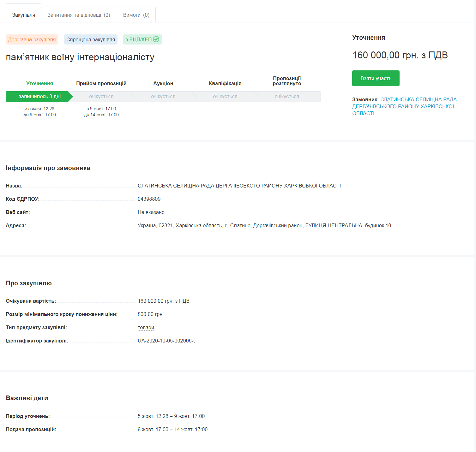Open СЛАТИНСЬКА СЕЛИЩНА РАДА customer link
This screenshot has width=476, height=452.
[x=404, y=106]
